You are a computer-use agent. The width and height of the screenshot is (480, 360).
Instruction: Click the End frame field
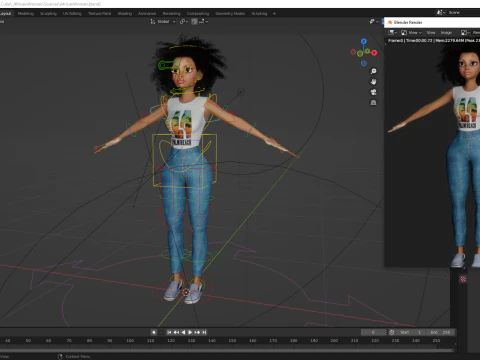point(441,332)
